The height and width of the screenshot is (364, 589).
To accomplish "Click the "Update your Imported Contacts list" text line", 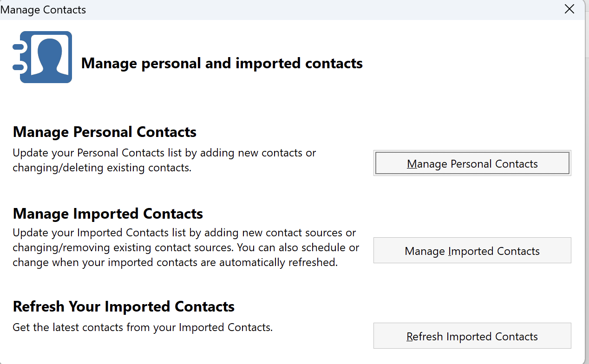I will coord(184,232).
